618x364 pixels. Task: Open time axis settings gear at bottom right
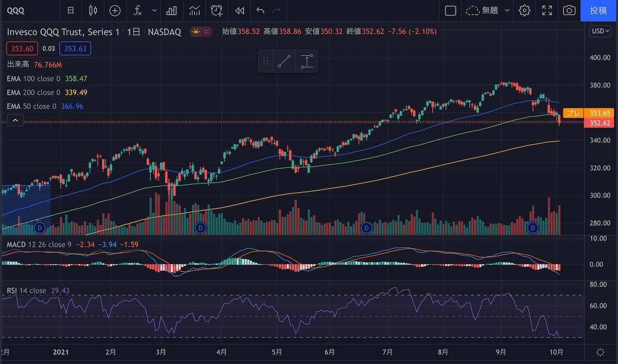pos(600,352)
